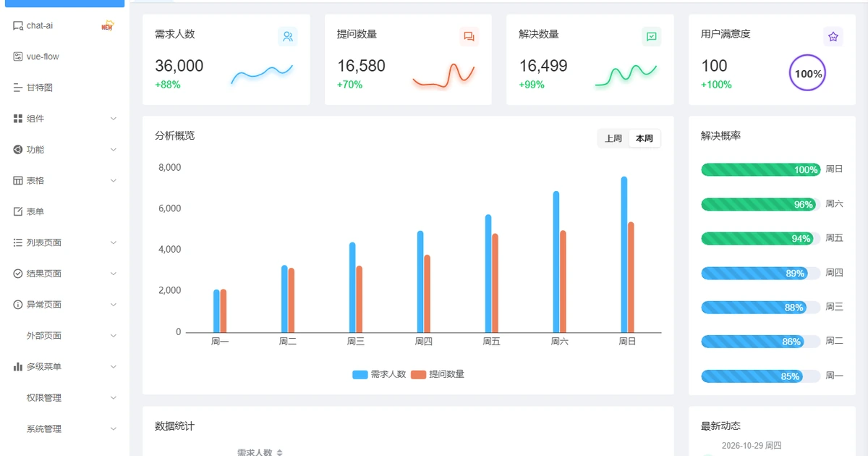Switch chart to 上周

pos(613,138)
